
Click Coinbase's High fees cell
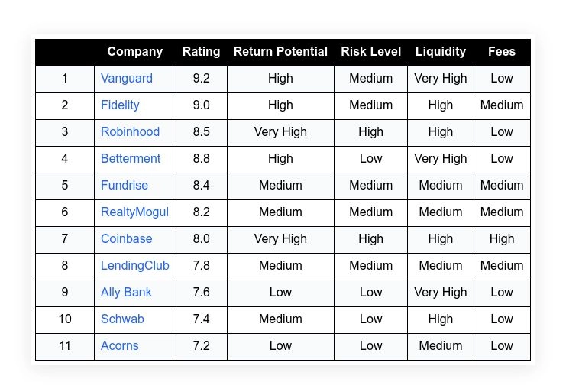pos(502,239)
